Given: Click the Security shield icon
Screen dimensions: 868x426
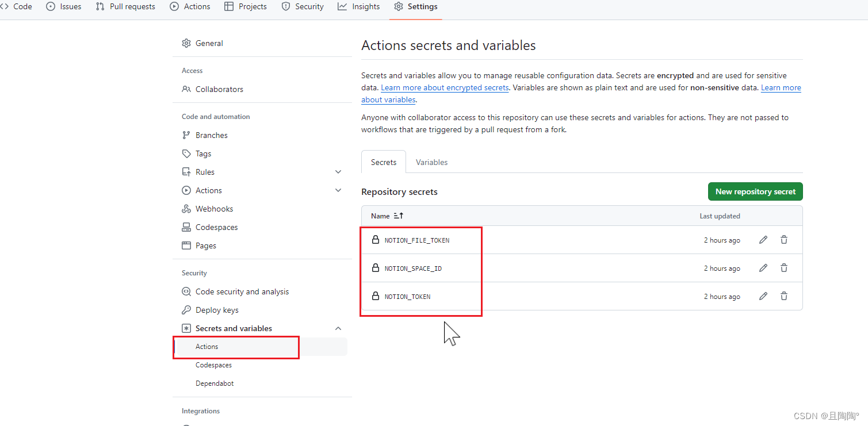Looking at the screenshot, I should 286,6.
